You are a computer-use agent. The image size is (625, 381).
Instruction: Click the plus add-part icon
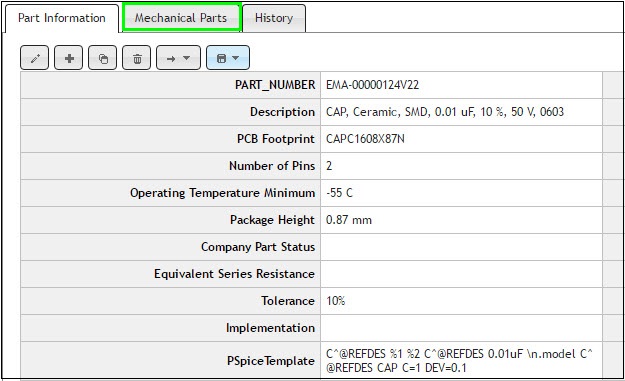click(x=69, y=58)
